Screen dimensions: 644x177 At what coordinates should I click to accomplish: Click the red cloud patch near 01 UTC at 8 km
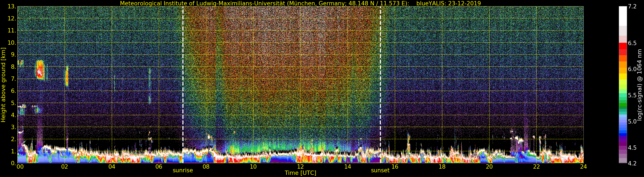(40, 70)
